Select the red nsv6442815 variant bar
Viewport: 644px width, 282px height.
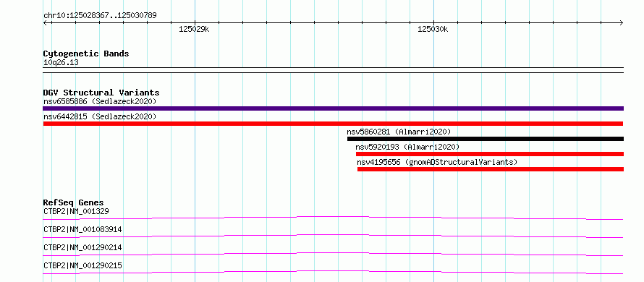(333, 124)
